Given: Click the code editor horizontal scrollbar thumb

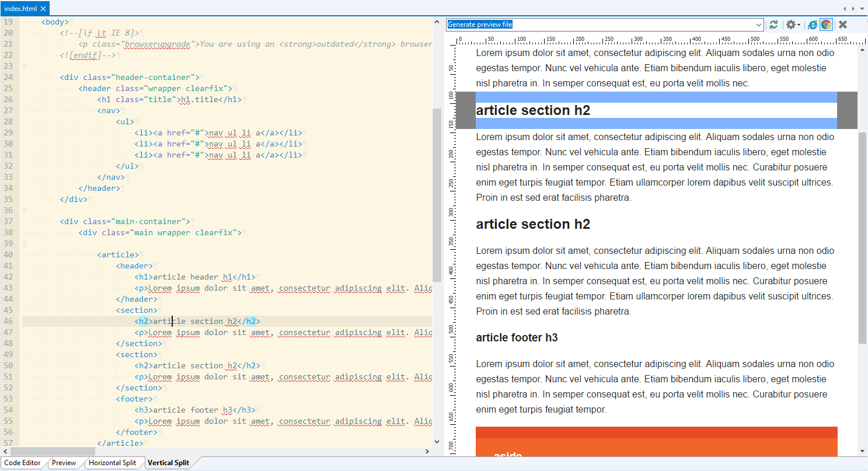Looking at the screenshot, I should click(53, 451).
